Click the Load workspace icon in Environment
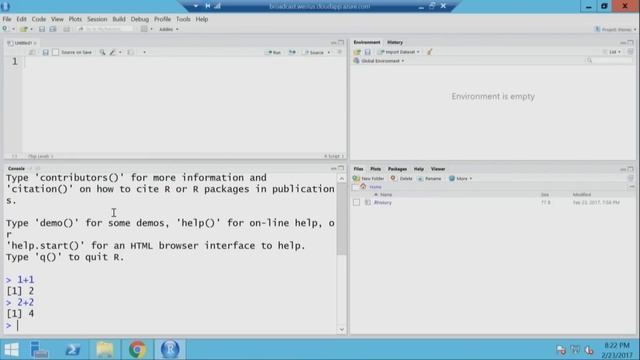The height and width of the screenshot is (360, 640). coord(357,52)
